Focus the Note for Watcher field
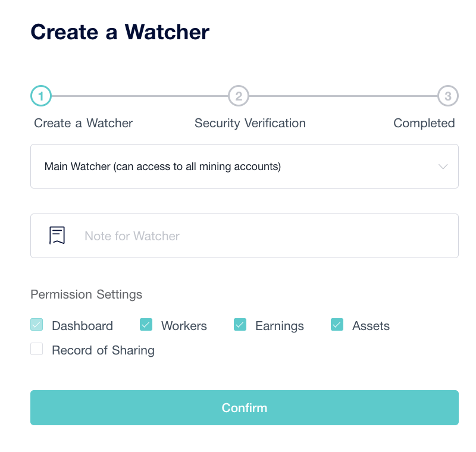Image resolution: width=476 pixels, height=452 pixels. point(245,236)
